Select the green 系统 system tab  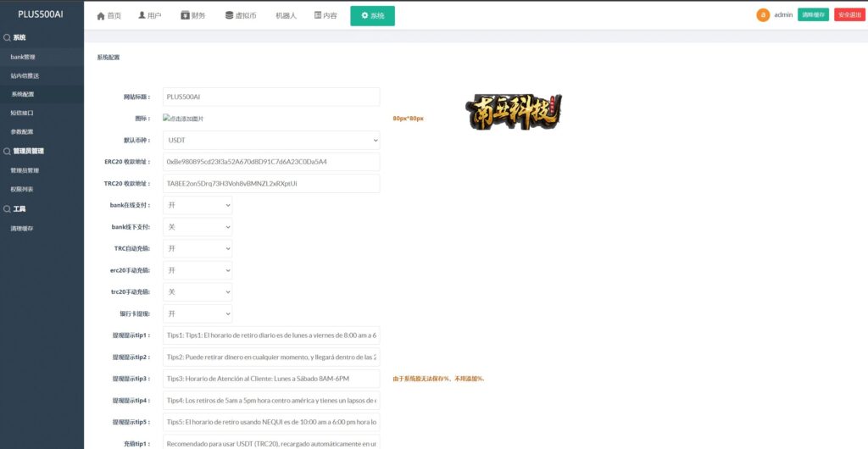(x=373, y=15)
